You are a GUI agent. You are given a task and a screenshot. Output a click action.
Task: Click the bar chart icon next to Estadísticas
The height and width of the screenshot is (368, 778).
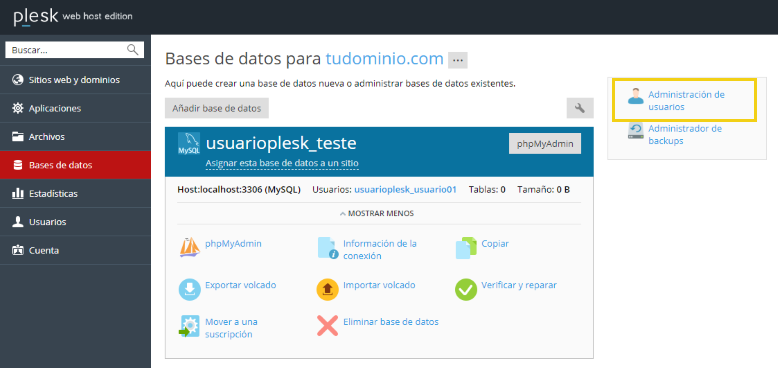click(18, 193)
